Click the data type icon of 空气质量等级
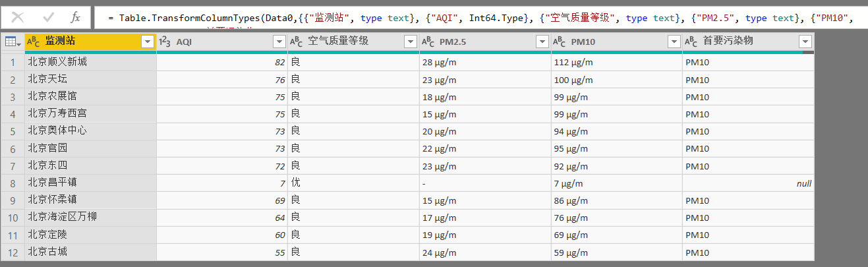Image resolution: width=868 pixels, height=267 pixels. [x=297, y=42]
